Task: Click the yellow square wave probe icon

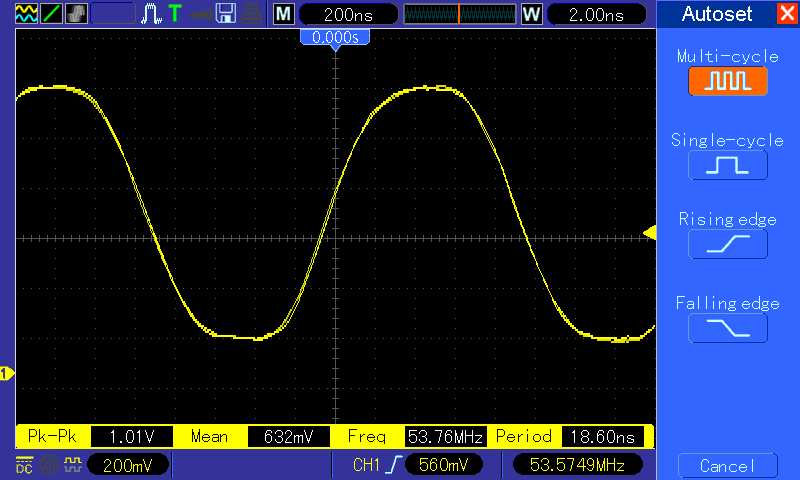Action: tap(73, 464)
